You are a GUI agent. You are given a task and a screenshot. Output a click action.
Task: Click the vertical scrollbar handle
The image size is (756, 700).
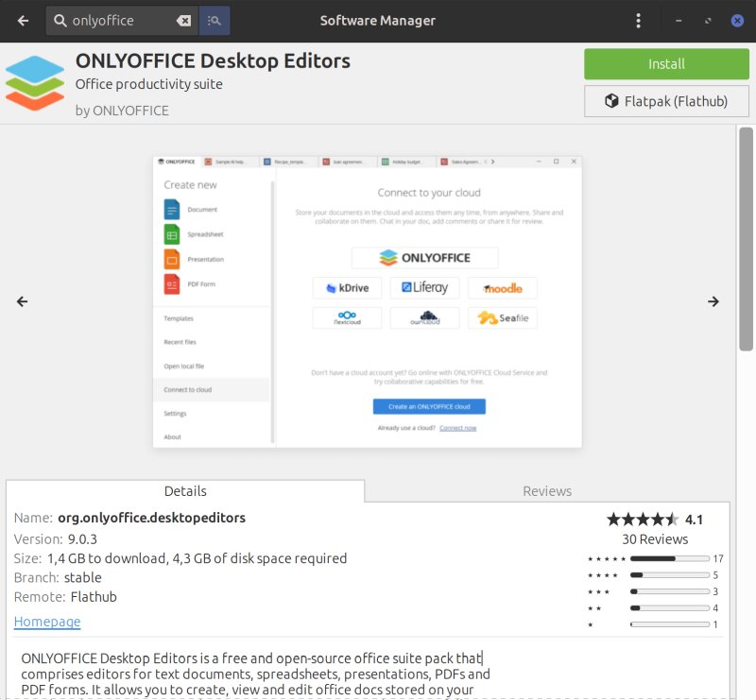[746, 239]
